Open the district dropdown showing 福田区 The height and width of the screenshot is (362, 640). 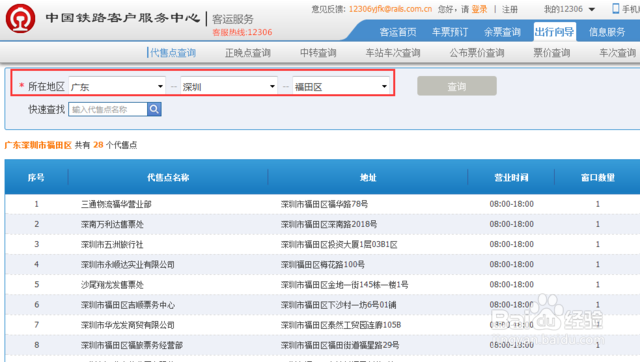pos(341,86)
